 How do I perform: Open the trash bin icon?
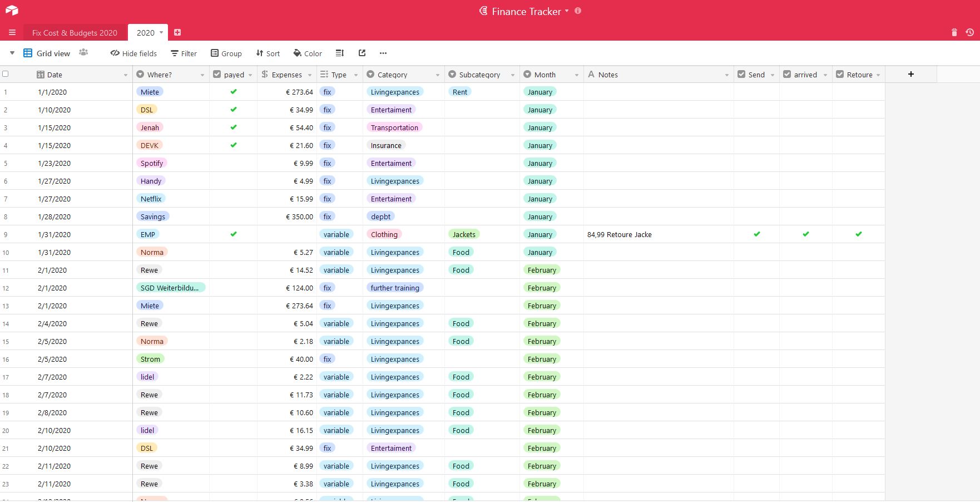[954, 33]
